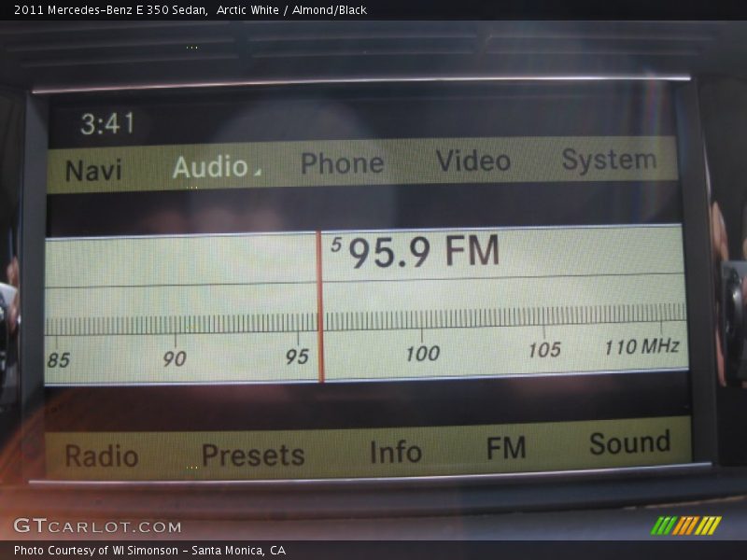Click the GTCARLOT.COM watermark logo

(x=97, y=526)
